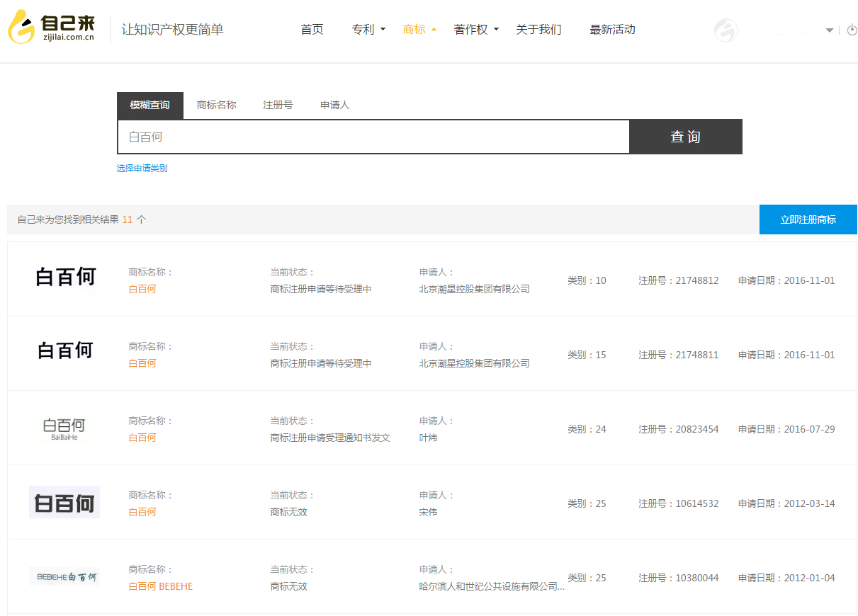Open the 专利 navigation item
This screenshot has height=616, width=858.
[363, 29]
